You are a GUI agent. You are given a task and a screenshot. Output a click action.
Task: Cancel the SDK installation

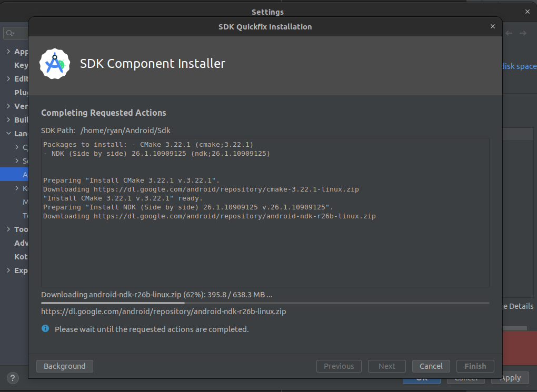pos(431,366)
